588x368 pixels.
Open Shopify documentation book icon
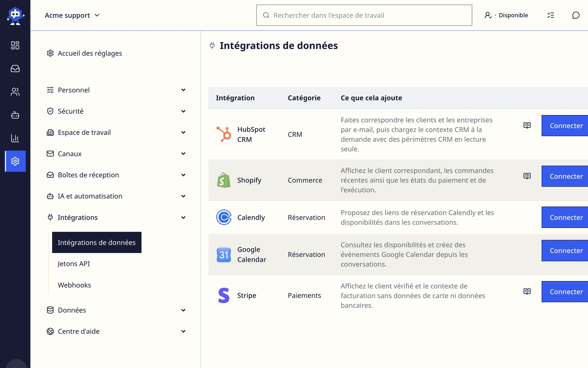527,176
